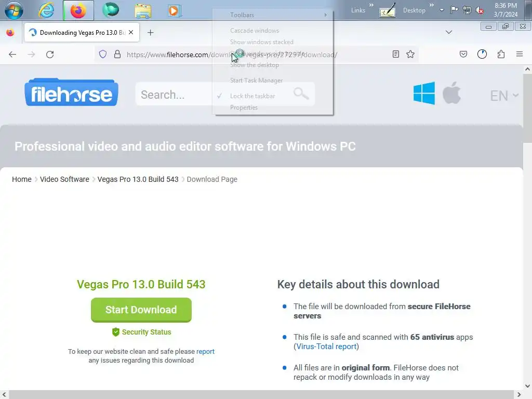Click the Firefox View icon beside tabs
The width and height of the screenshot is (532, 399).
tap(10, 33)
